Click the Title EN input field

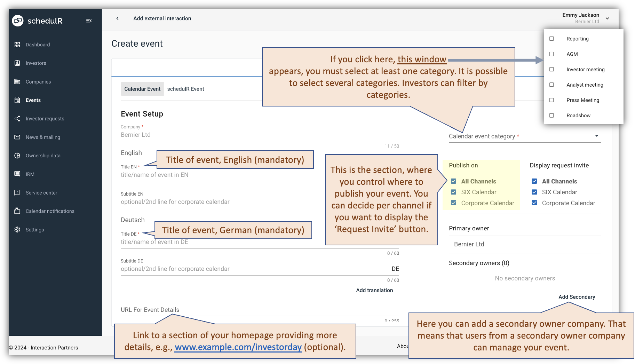209,174
